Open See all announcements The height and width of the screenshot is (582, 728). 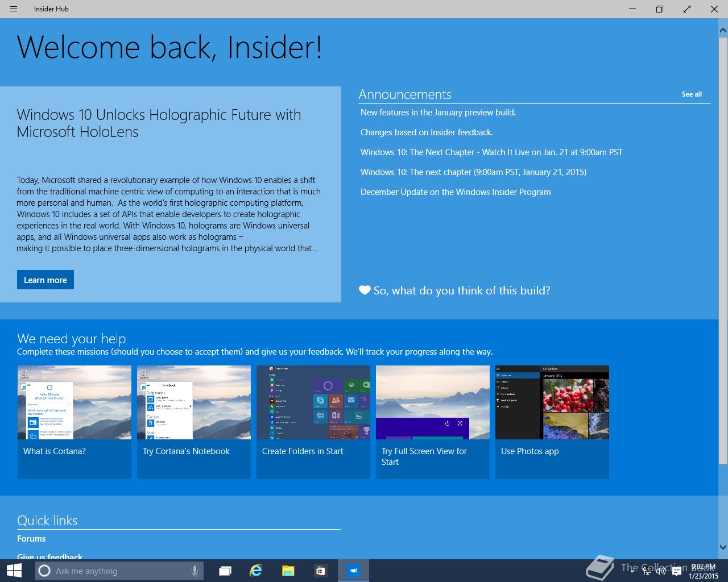point(692,94)
